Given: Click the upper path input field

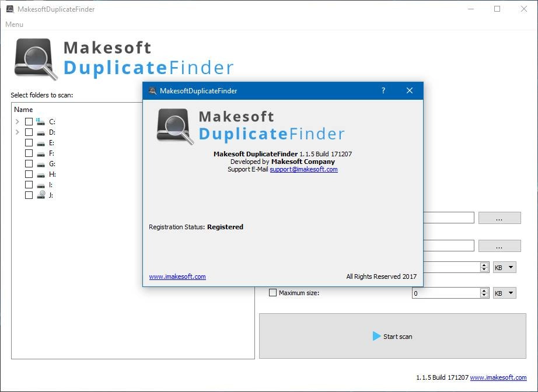Looking at the screenshot, I should pos(449,218).
